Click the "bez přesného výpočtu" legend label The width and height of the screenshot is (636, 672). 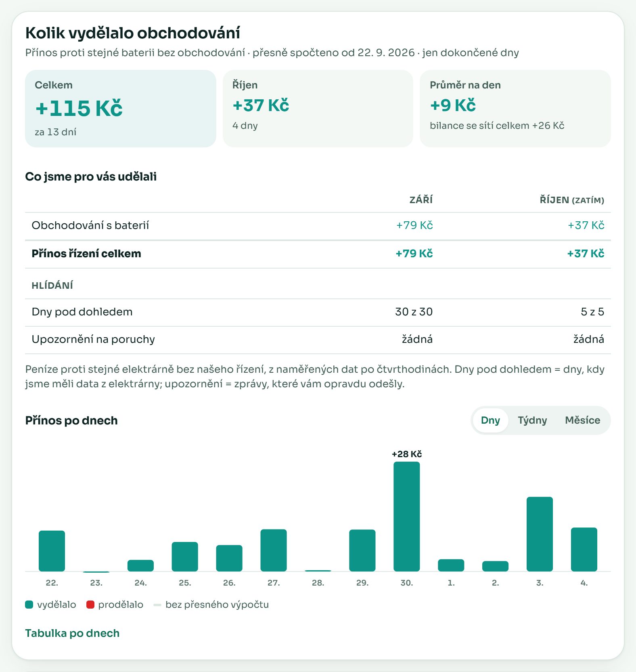[x=217, y=605]
